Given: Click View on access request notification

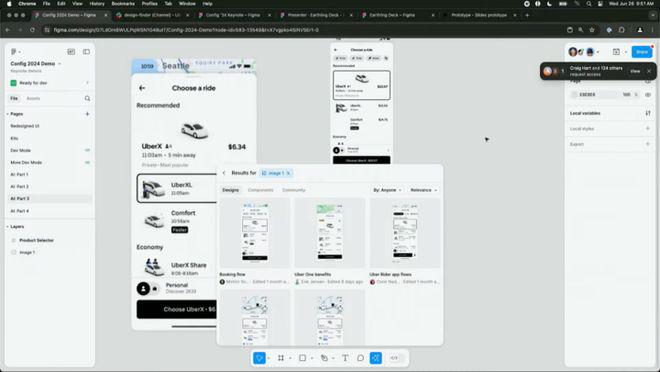Looking at the screenshot, I should tap(635, 71).
